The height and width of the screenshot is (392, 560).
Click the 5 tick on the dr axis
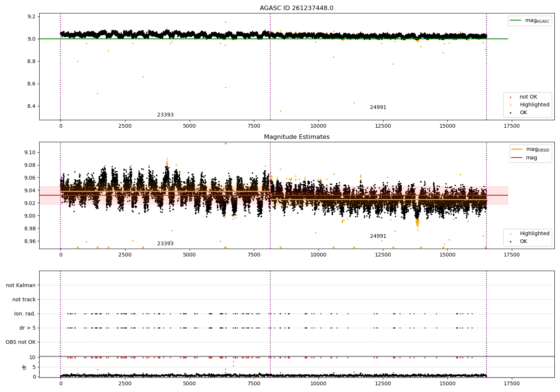click(34, 367)
